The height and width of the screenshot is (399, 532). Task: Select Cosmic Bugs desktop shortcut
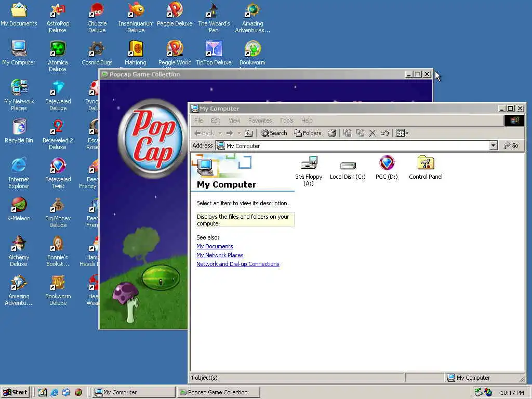97,53
